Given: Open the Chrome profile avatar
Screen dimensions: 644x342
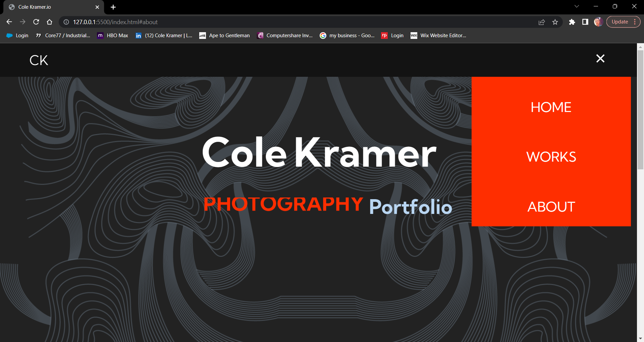Looking at the screenshot, I should [598, 22].
